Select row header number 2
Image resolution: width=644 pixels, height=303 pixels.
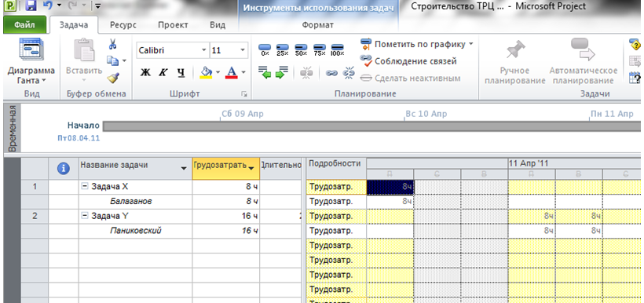point(35,216)
